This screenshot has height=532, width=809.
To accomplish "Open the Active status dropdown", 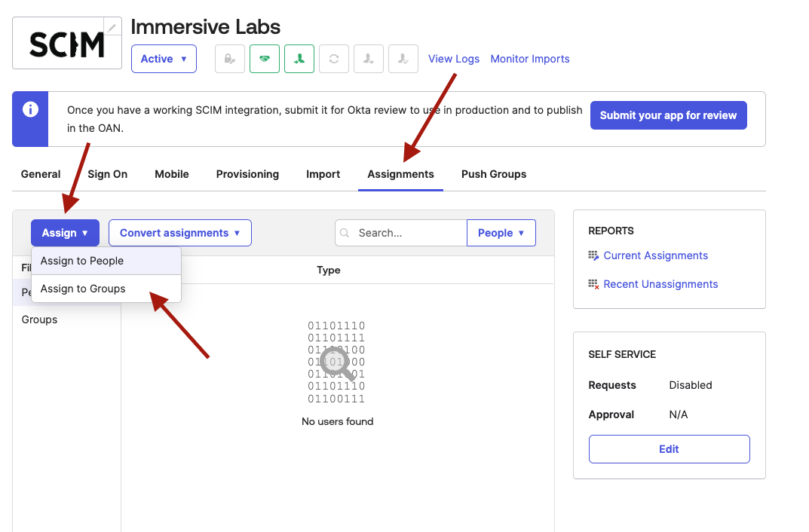I will pos(164,59).
